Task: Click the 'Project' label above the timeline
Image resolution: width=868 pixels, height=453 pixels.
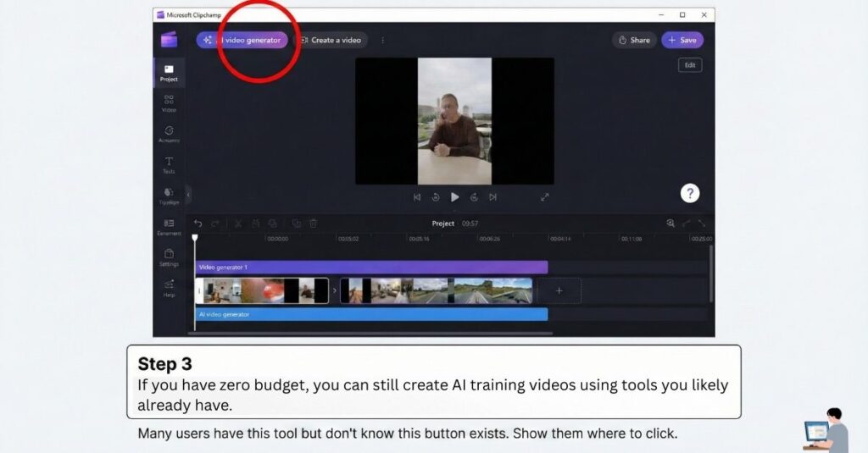Action: tap(442, 224)
